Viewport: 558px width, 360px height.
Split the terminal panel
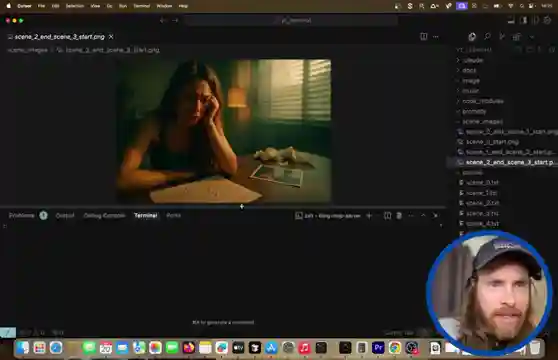388,215
